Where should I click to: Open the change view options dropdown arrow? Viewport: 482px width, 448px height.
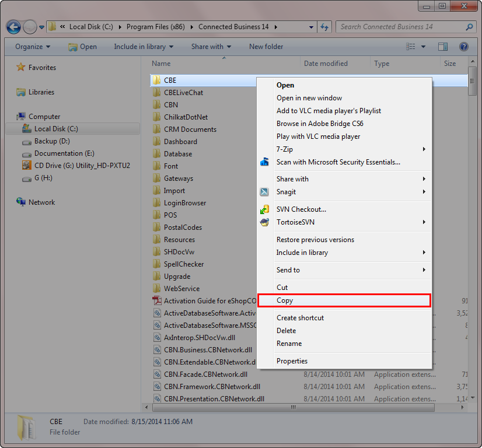[x=424, y=47]
